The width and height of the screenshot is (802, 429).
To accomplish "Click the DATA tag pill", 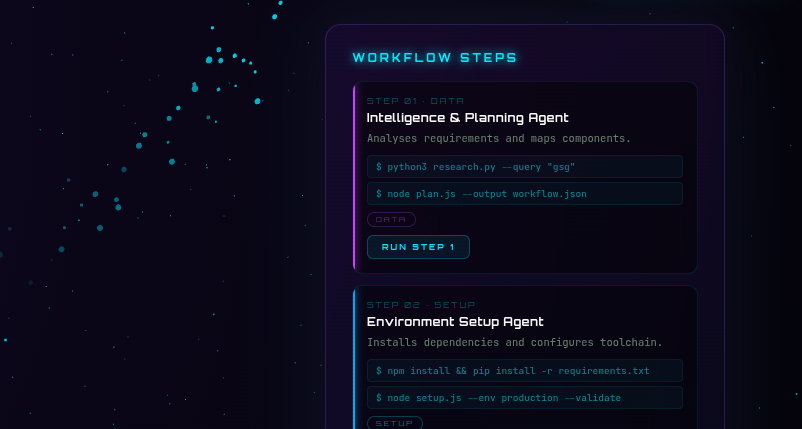I will point(391,219).
